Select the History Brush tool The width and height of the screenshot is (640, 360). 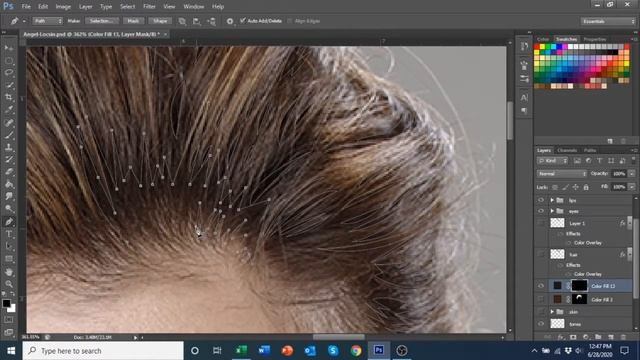(9, 159)
